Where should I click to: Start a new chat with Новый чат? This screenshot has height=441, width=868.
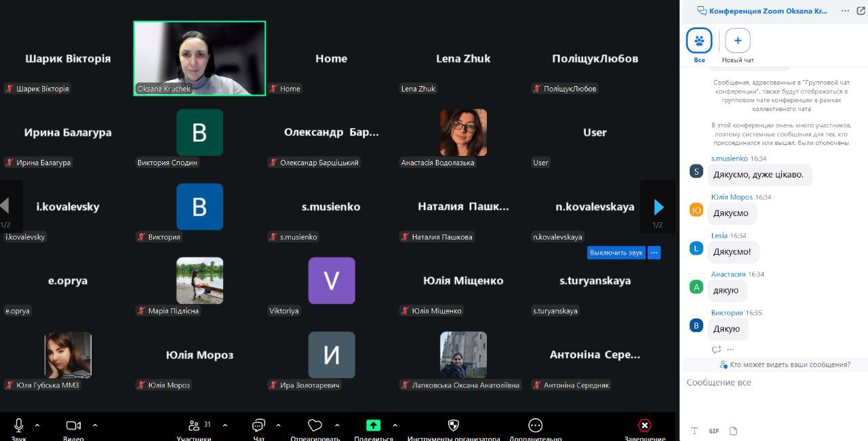(x=738, y=41)
